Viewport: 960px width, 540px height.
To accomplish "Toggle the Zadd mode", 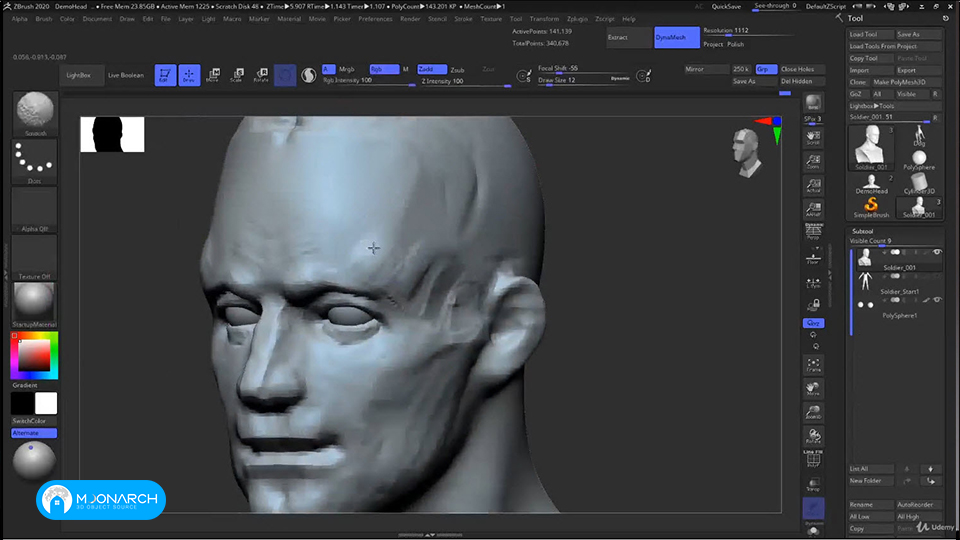I will [432, 69].
